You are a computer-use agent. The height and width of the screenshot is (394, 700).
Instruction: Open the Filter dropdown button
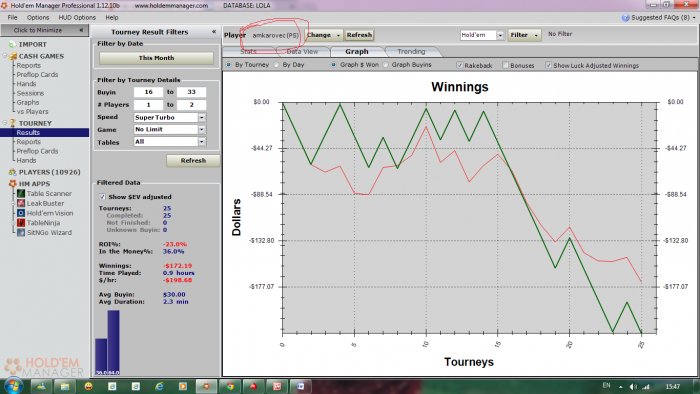click(x=525, y=35)
